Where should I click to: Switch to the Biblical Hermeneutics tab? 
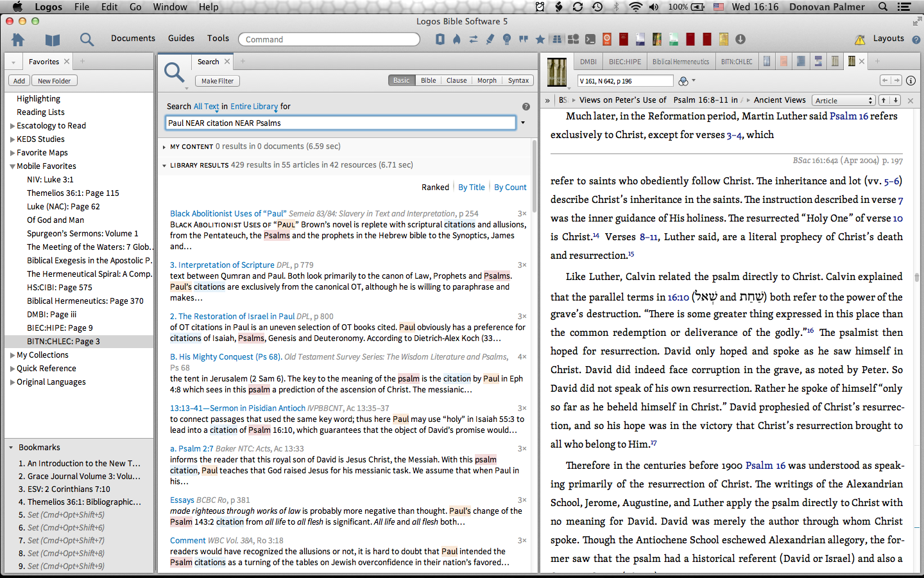(x=681, y=62)
